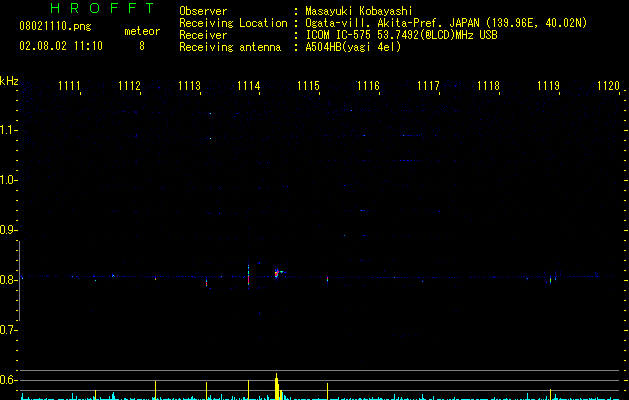
Task: Click the date stamp 02.08.02 11:10
Action: (61, 46)
